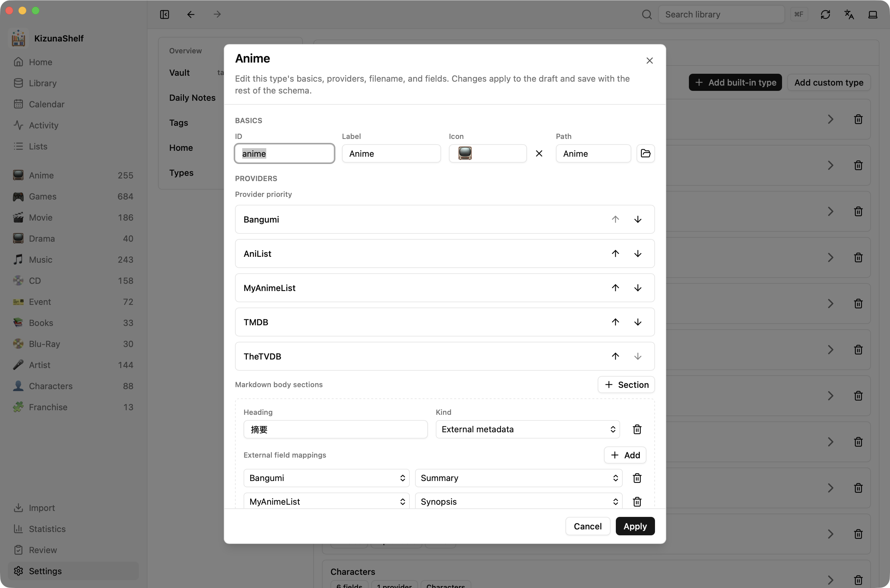This screenshot has height=588, width=890.
Task: Click the Path input field
Action: pos(593,153)
